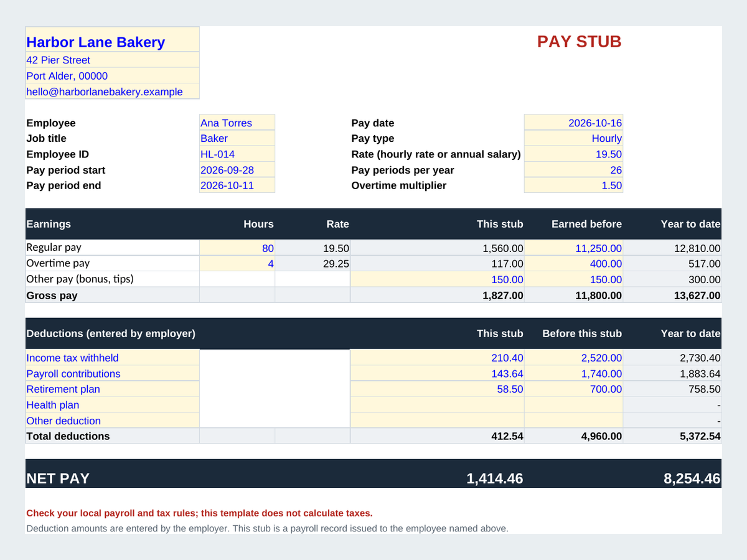Select the 1,414.46 net pay amount
The image size is (747, 560).
495,478
